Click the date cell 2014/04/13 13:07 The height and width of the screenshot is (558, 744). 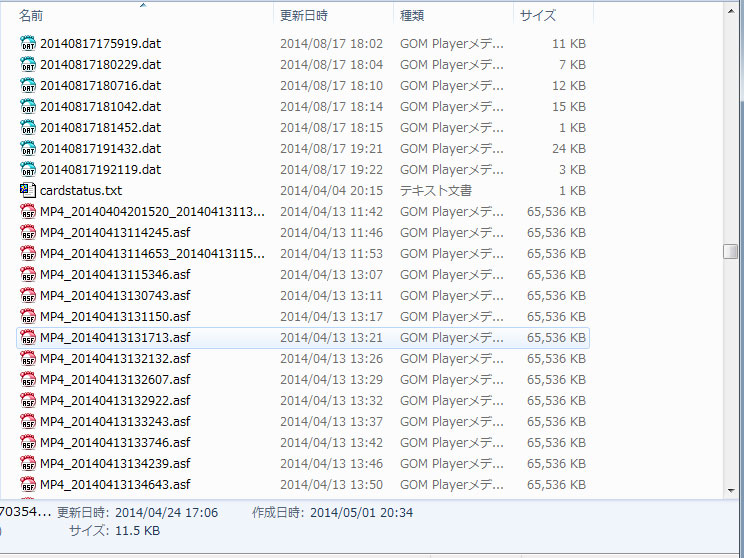(x=331, y=274)
